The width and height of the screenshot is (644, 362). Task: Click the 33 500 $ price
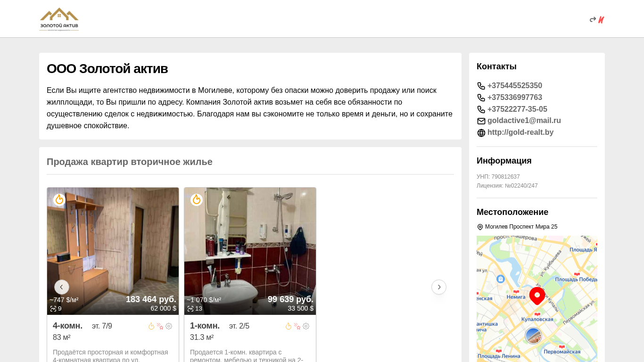301,309
